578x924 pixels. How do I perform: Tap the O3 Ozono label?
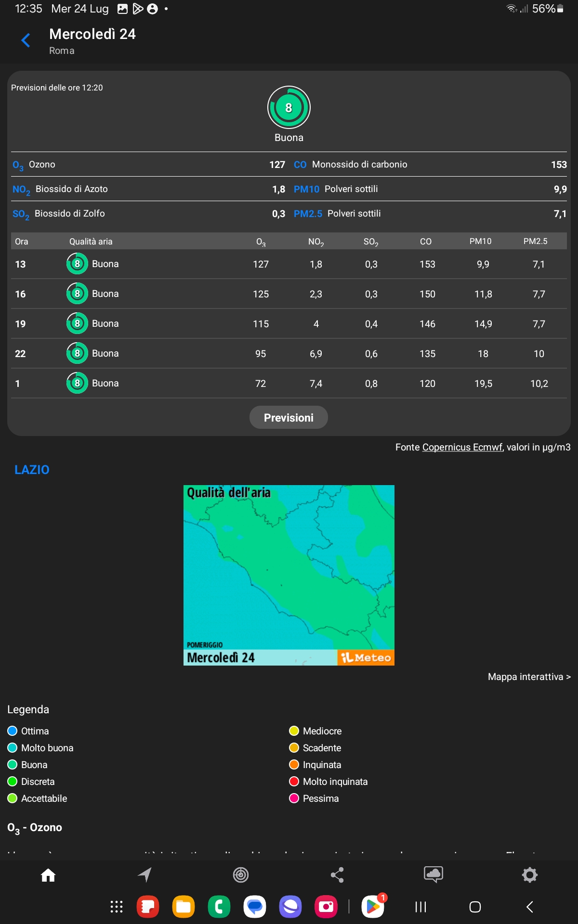pos(34,165)
